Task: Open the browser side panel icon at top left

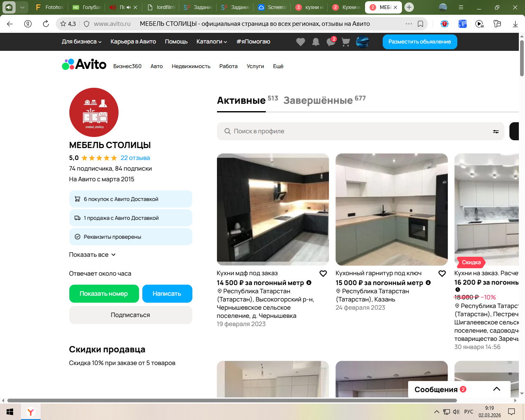Action: coord(9,7)
